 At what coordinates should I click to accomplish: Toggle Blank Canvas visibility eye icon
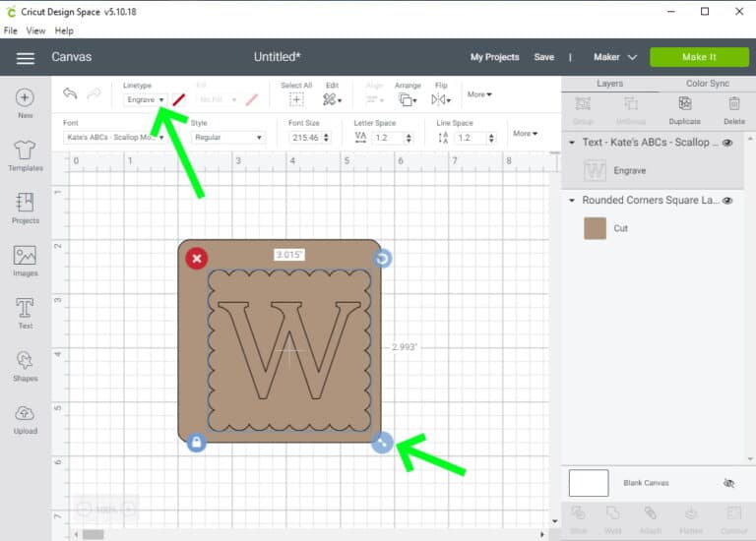[728, 483]
